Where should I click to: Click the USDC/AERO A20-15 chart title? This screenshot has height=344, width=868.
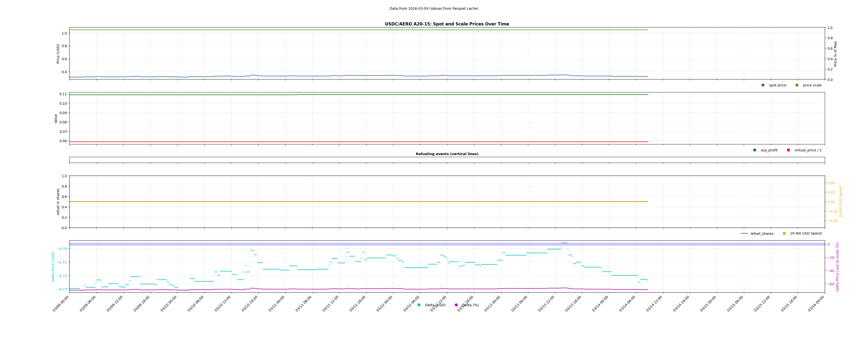coord(447,24)
